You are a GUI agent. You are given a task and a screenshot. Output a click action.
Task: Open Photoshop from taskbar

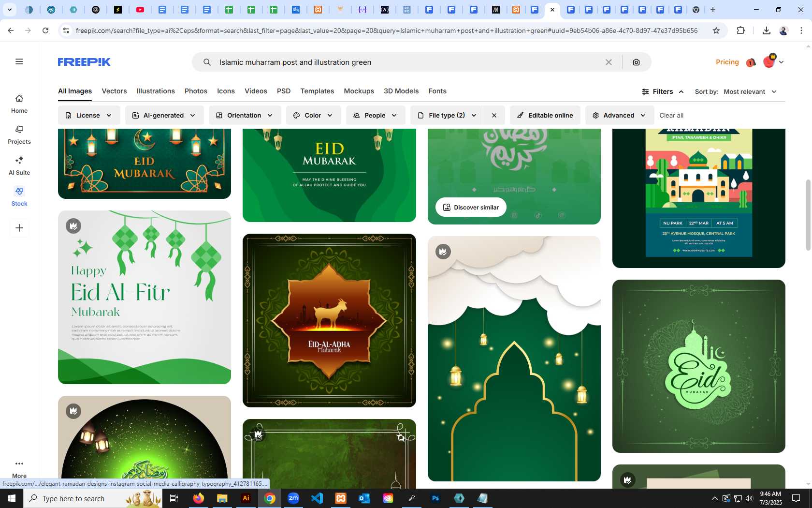coord(435,498)
